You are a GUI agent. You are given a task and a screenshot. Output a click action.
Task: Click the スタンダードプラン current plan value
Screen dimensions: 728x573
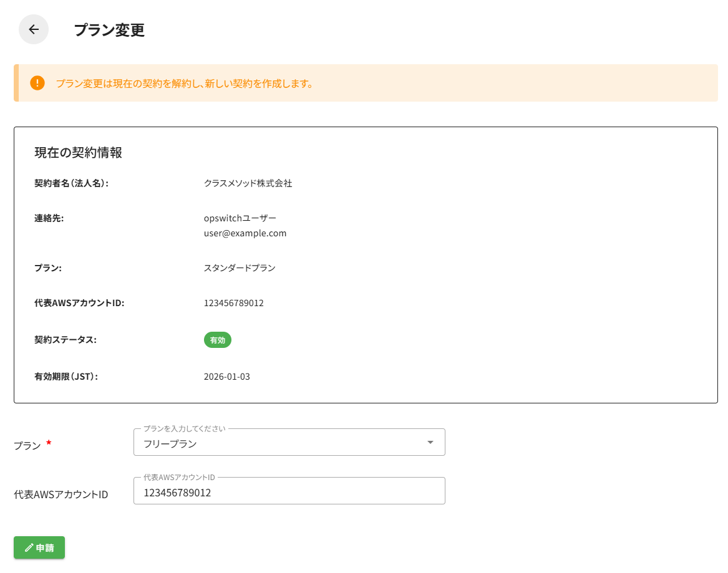240,268
